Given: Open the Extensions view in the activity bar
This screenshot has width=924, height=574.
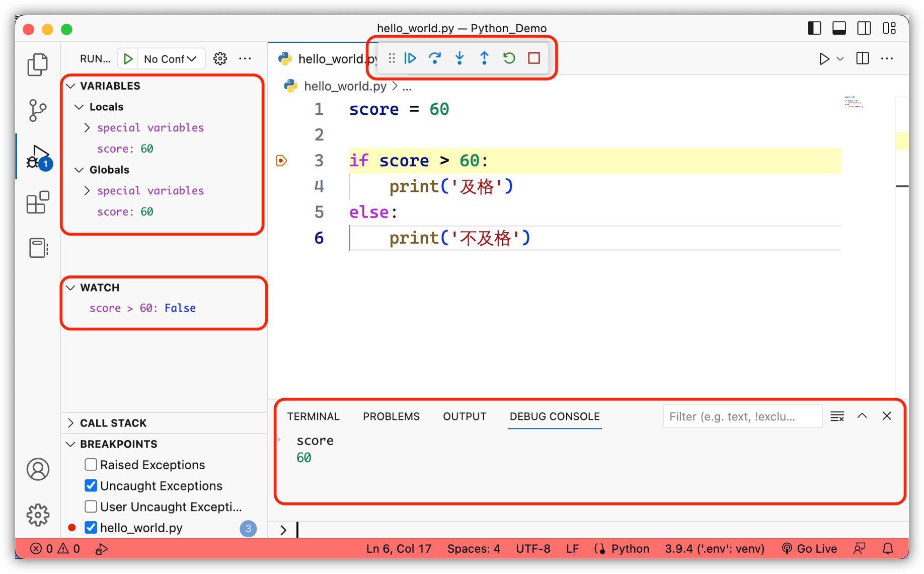Looking at the screenshot, I should pyautogui.click(x=38, y=202).
